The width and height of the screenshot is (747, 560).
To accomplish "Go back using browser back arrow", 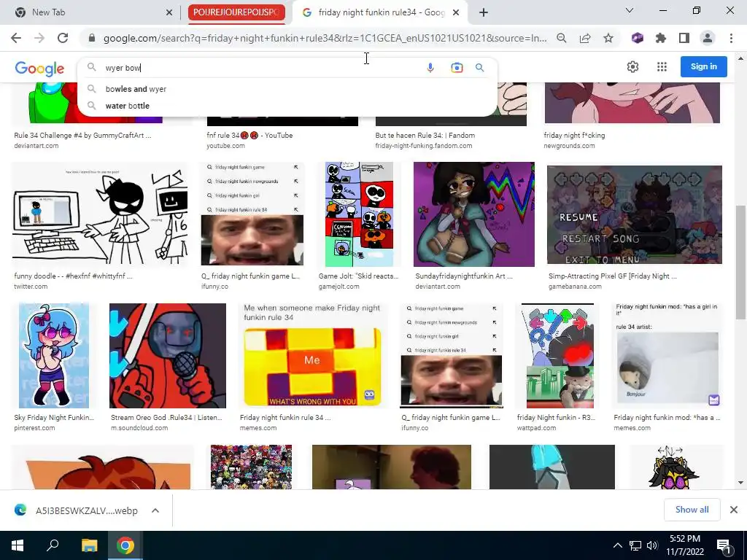I will 16,38.
